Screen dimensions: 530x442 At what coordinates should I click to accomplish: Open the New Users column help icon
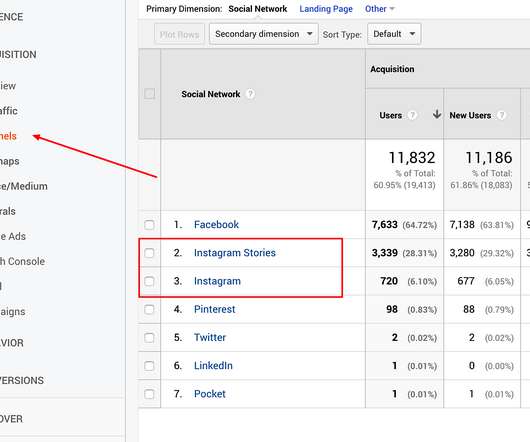coord(501,116)
